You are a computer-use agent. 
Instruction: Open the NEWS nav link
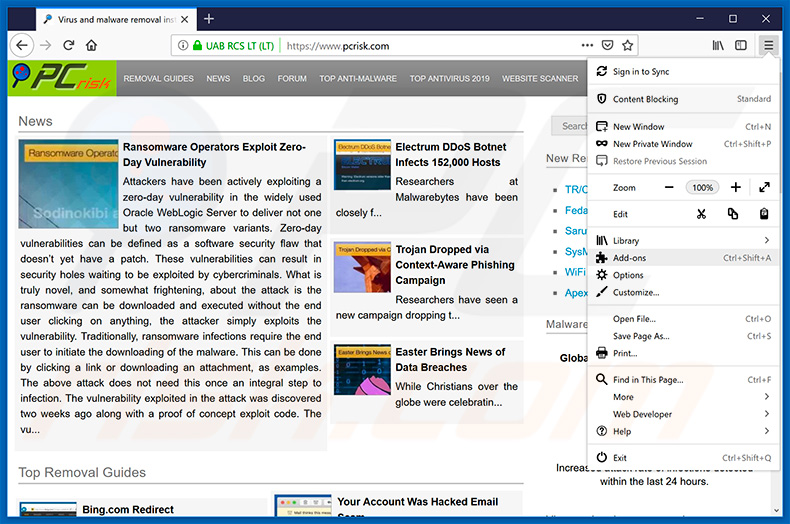pos(218,79)
